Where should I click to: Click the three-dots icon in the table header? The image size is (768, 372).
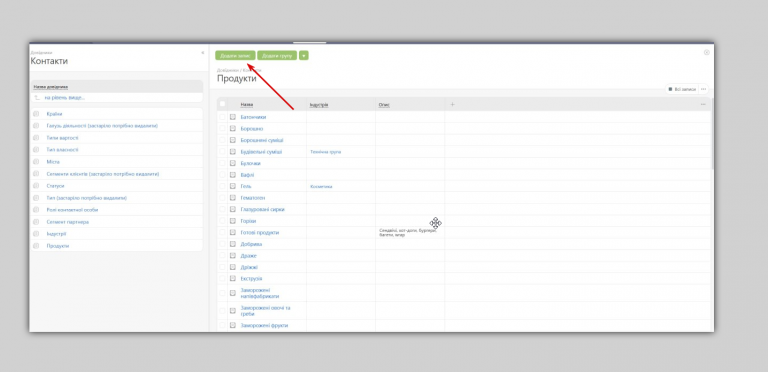(x=703, y=104)
